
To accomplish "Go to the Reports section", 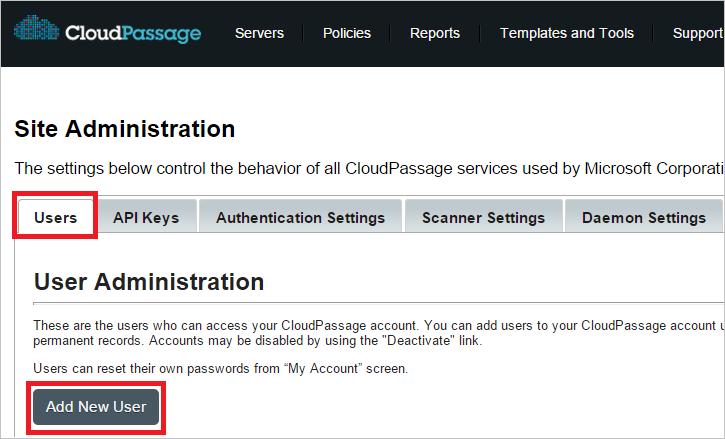I will [x=435, y=33].
